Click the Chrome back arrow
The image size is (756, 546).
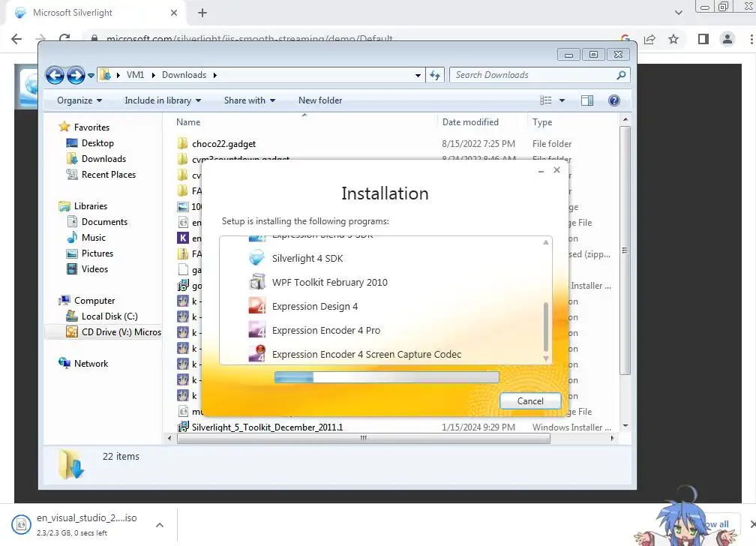(16, 39)
